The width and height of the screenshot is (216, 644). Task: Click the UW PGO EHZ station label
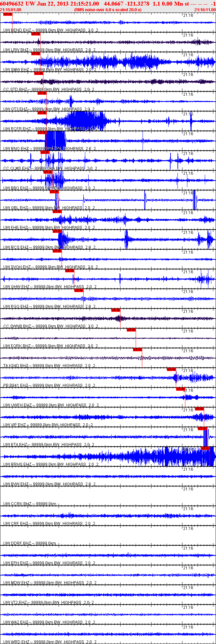pos(49,307)
